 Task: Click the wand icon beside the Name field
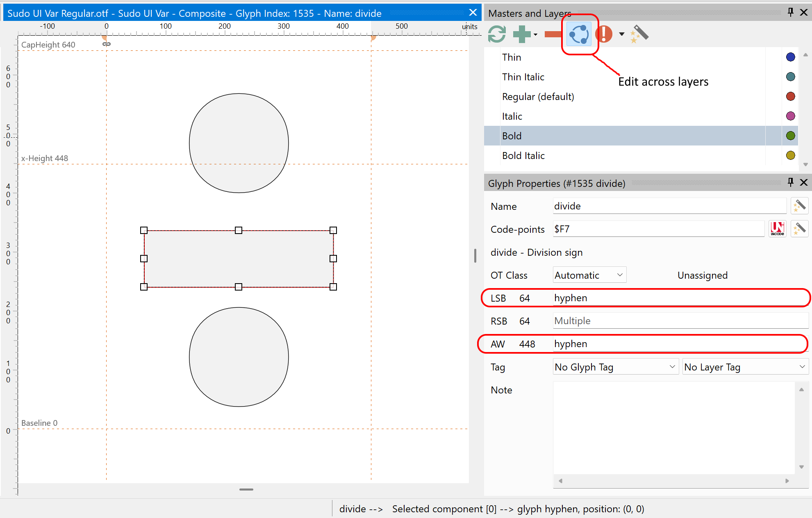(799, 206)
